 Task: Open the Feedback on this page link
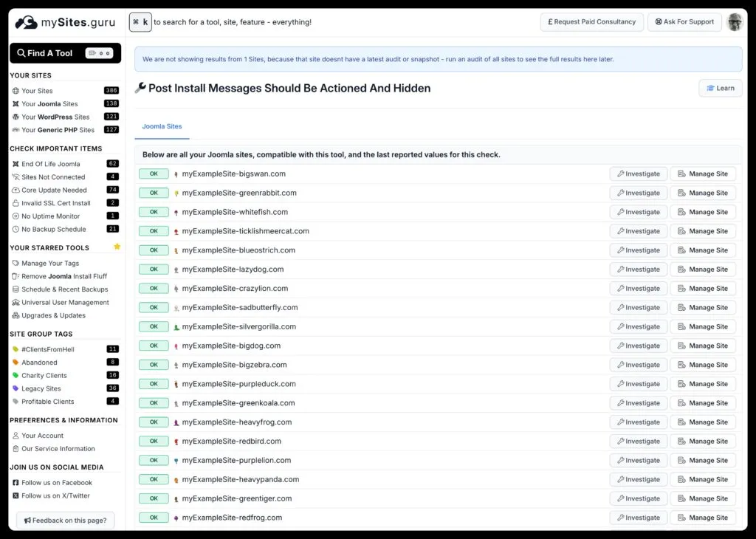(x=64, y=520)
